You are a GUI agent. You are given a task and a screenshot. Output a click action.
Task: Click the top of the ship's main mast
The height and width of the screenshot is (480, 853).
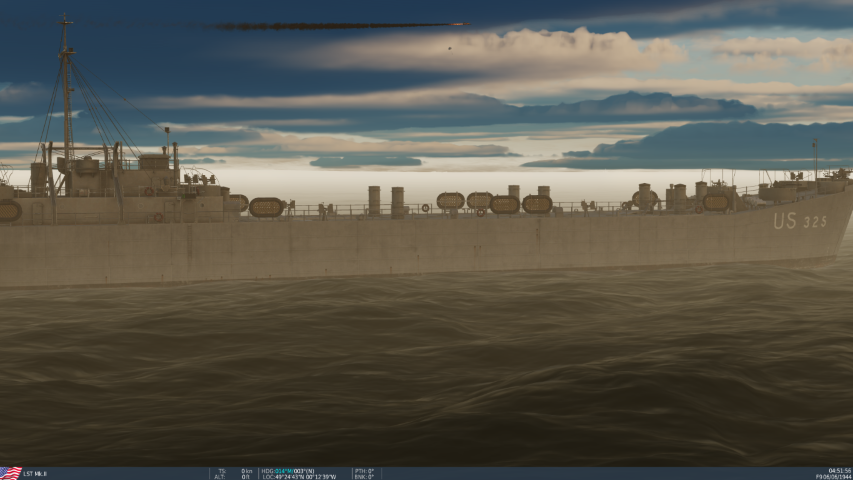[x=66, y=20]
